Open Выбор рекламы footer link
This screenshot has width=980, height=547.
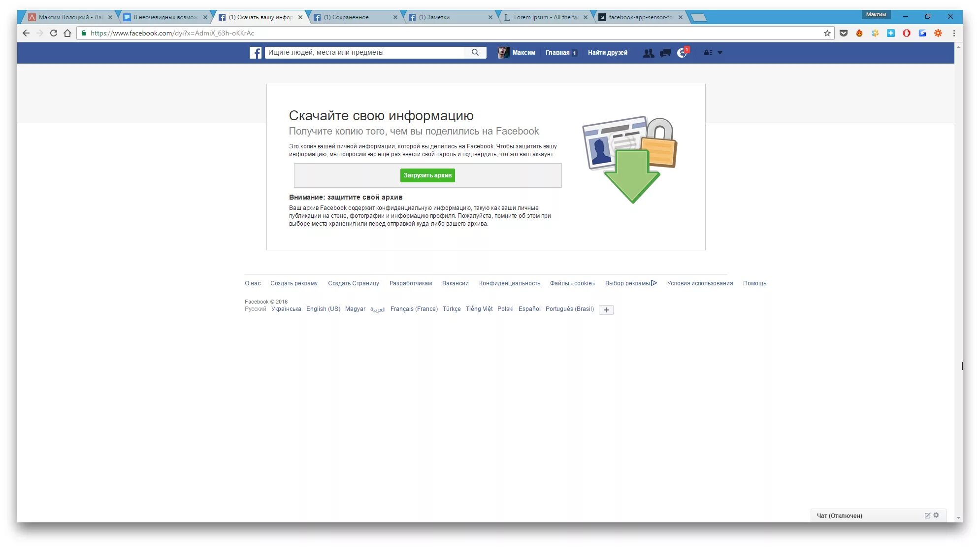(627, 283)
